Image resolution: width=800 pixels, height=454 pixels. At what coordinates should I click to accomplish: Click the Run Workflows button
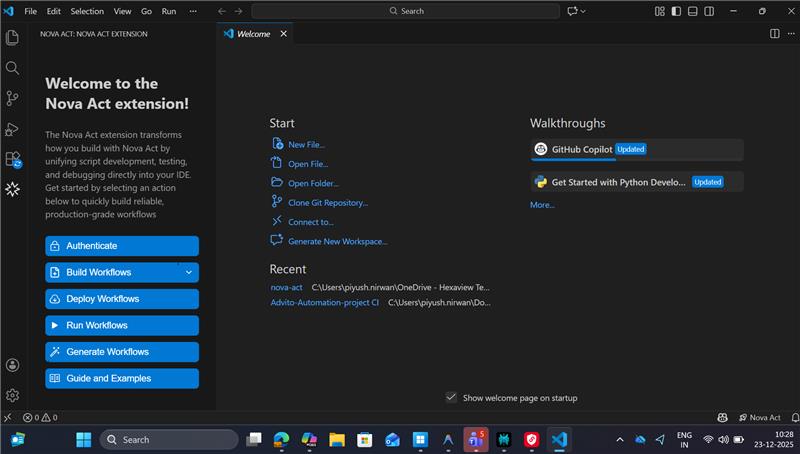122,325
